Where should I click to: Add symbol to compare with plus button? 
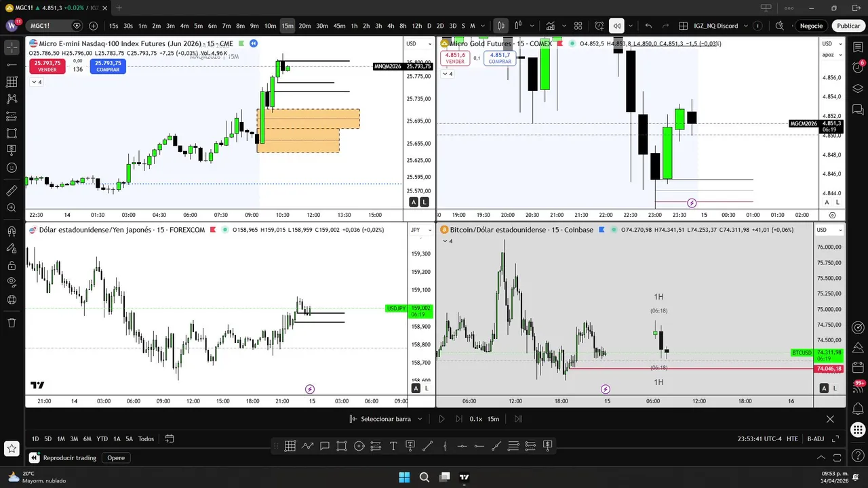coord(93,26)
